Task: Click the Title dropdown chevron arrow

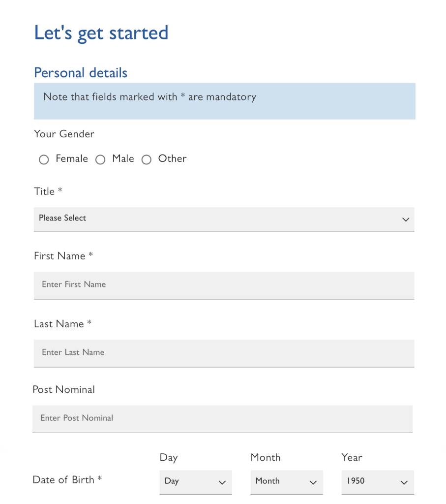Action: click(406, 220)
